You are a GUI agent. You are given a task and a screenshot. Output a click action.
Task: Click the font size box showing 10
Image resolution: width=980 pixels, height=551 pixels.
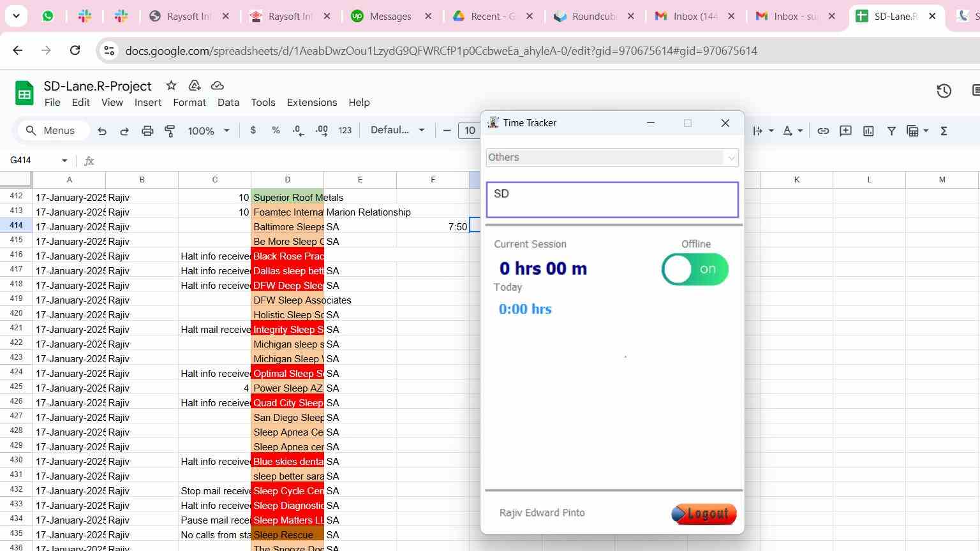(x=470, y=131)
